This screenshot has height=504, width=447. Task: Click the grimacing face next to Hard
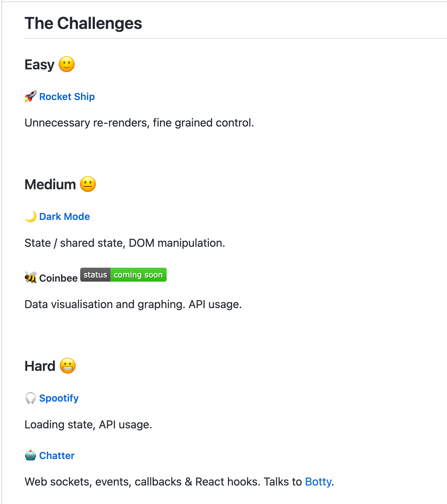coord(68,366)
